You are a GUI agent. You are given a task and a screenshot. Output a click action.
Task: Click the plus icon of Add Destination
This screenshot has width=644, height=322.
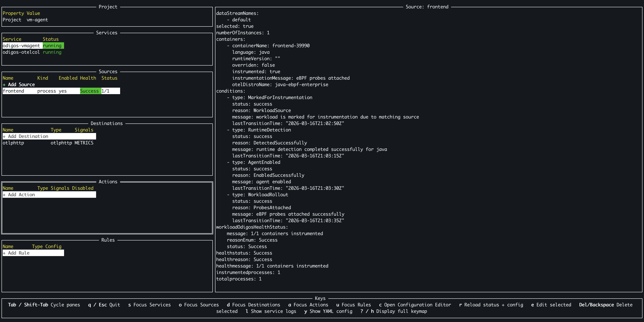4,136
